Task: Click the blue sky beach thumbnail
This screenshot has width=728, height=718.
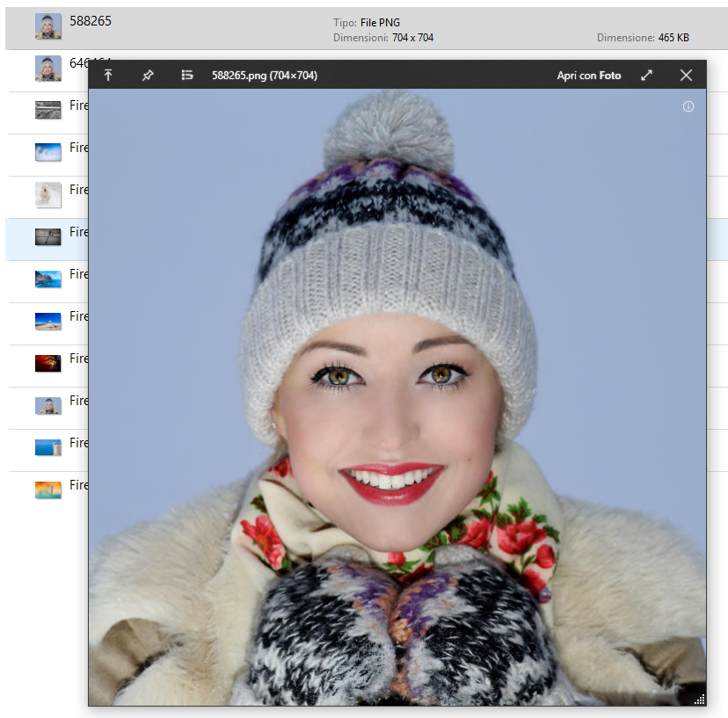Action: 47,321
